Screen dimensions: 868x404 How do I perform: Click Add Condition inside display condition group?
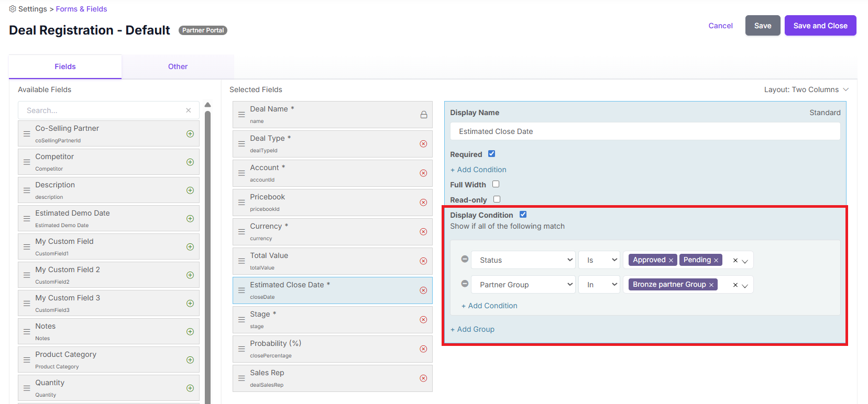pos(489,306)
